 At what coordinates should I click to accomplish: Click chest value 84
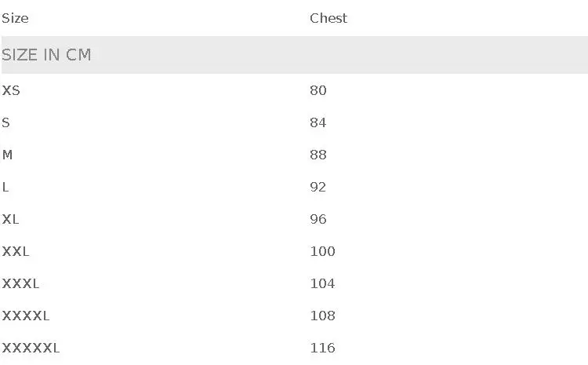pyautogui.click(x=318, y=122)
